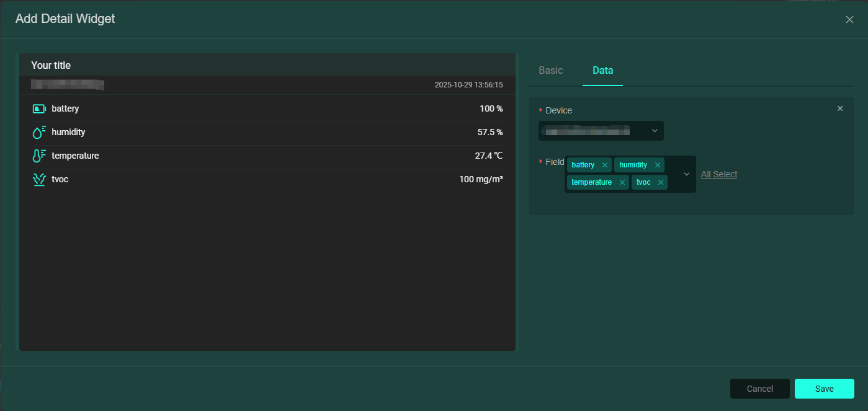Switch to the Basic tab
Image resolution: width=868 pixels, height=411 pixels.
coord(550,70)
